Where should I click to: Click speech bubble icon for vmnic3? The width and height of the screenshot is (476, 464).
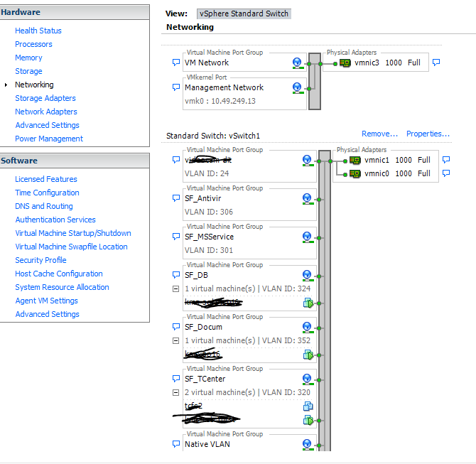click(x=436, y=63)
